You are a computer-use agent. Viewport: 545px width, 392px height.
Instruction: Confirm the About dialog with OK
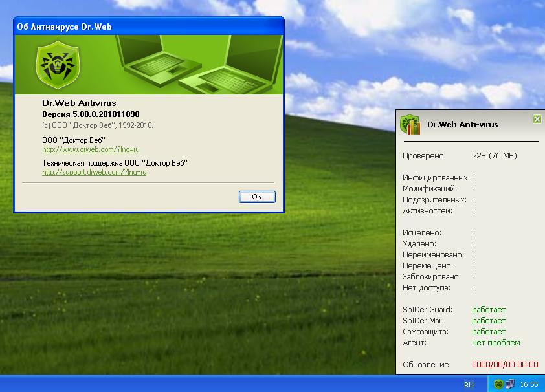pos(257,197)
